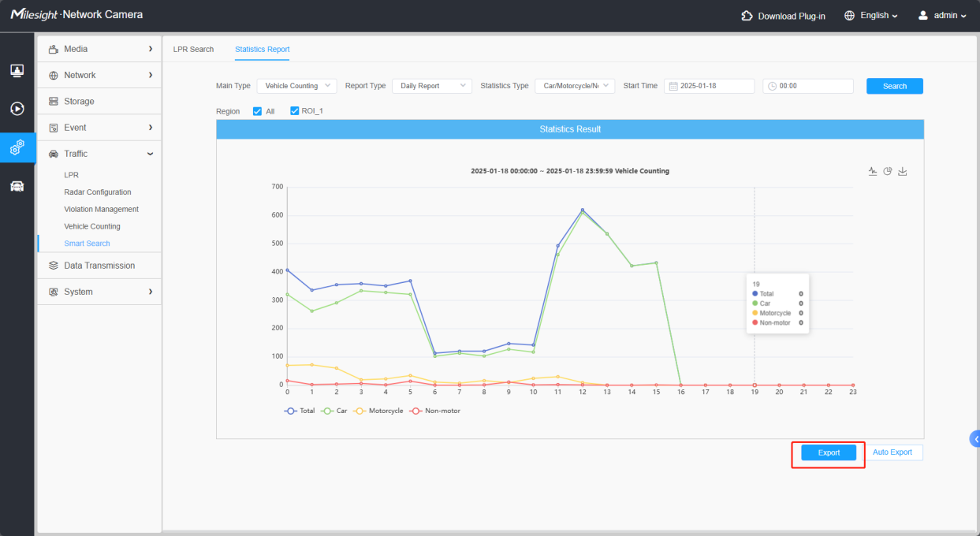Viewport: 980px width, 536px height.
Task: Save chart image with download icon
Action: coord(903,171)
